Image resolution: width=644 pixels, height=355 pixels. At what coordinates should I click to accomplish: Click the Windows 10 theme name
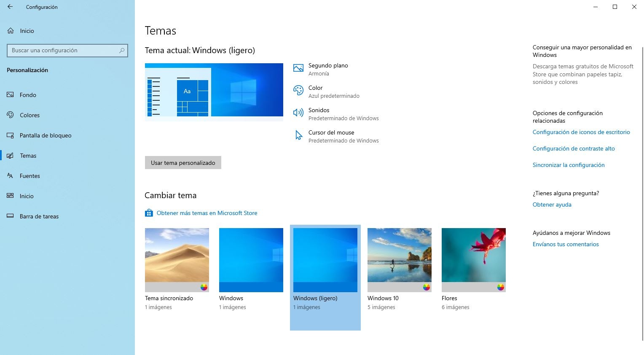pyautogui.click(x=383, y=298)
